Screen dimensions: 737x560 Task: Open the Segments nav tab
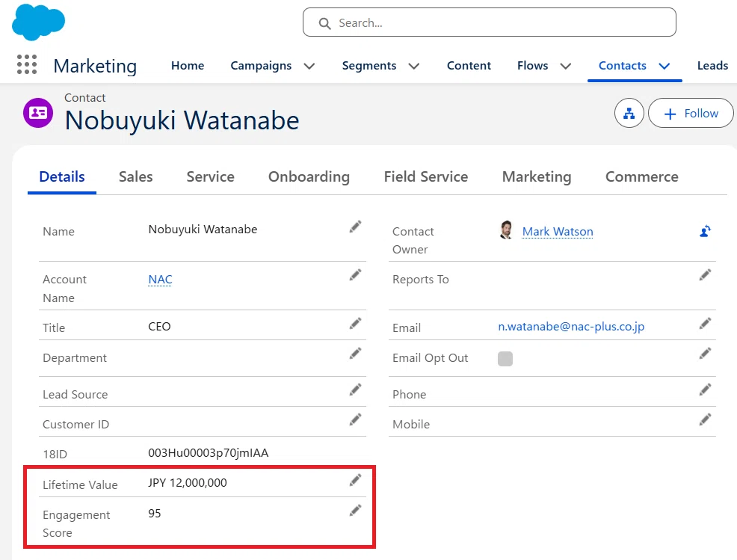click(x=369, y=65)
